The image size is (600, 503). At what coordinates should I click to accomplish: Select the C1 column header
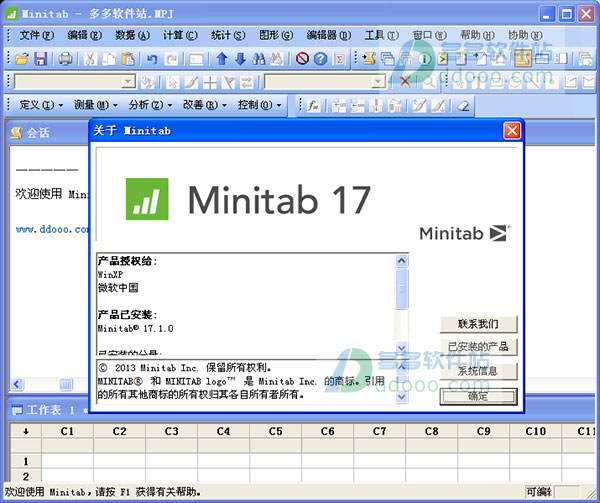[x=67, y=431]
